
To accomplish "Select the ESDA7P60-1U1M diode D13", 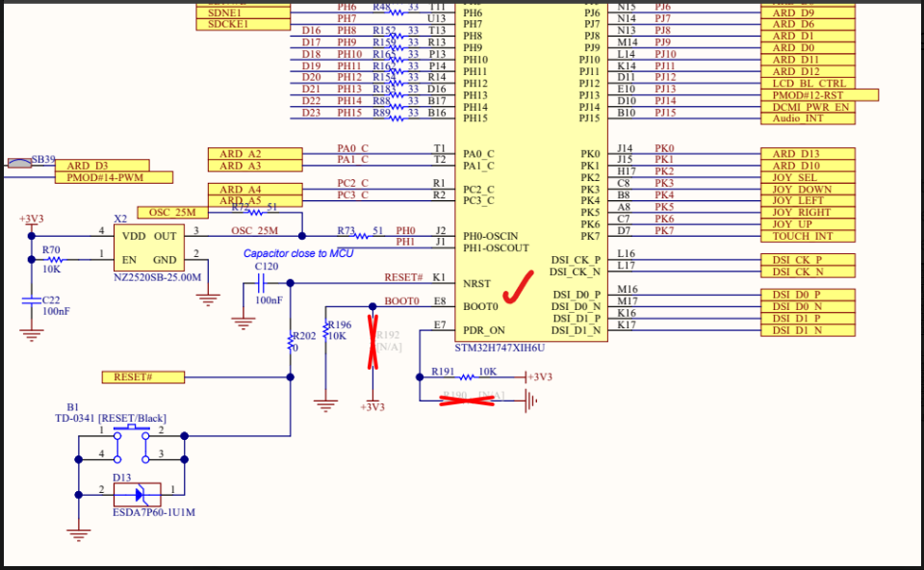I will pyautogui.click(x=140, y=493).
